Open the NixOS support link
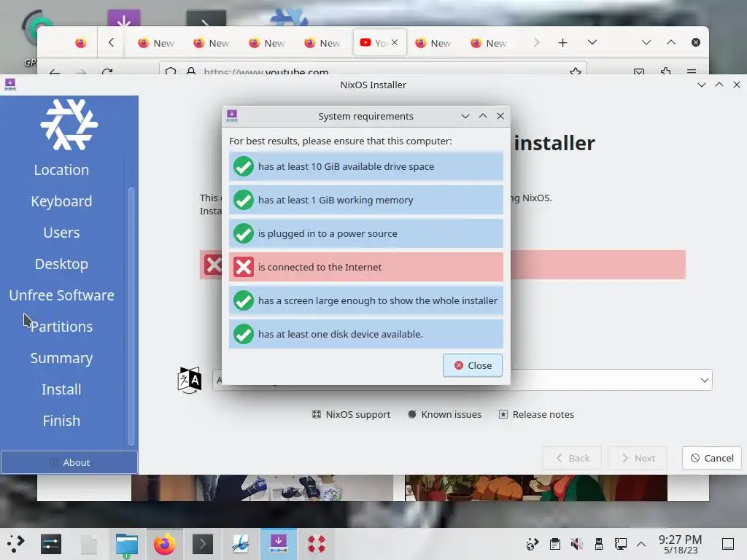The width and height of the screenshot is (747, 560). pyautogui.click(x=351, y=414)
